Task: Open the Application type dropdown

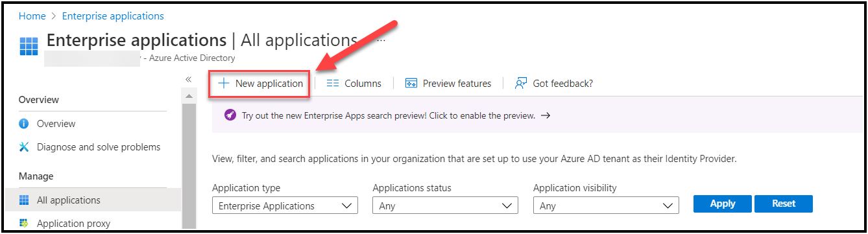Action: tap(285, 206)
